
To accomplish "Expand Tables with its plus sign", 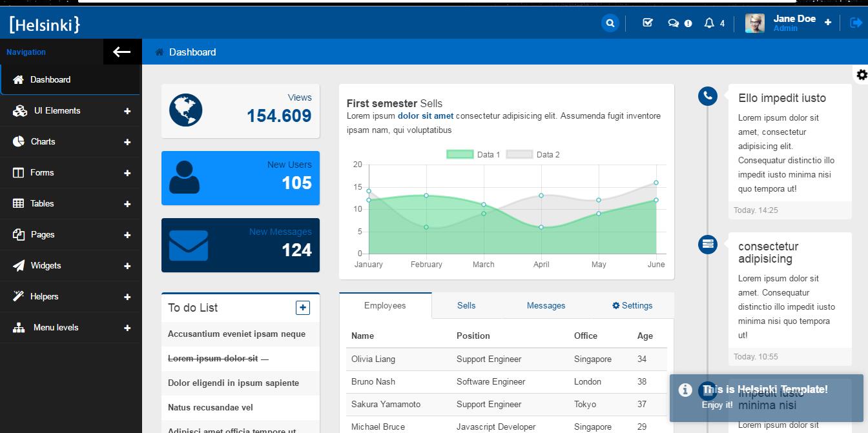I will (127, 204).
